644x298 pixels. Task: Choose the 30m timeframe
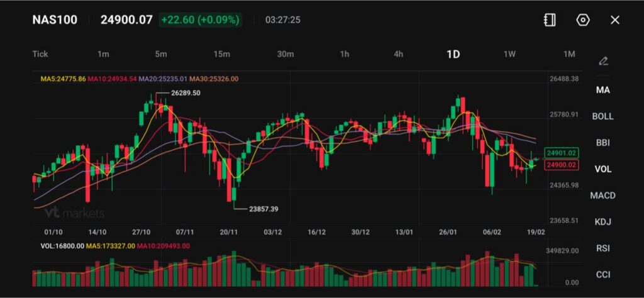coord(286,54)
